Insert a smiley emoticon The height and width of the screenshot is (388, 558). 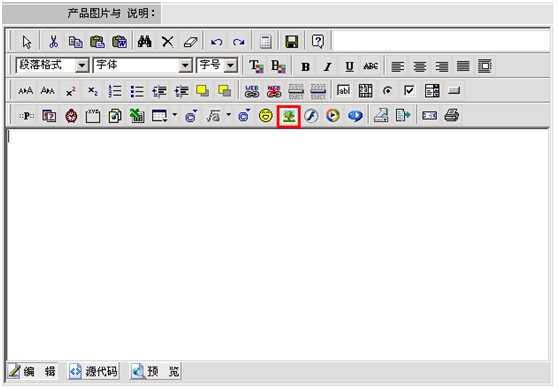[265, 116]
